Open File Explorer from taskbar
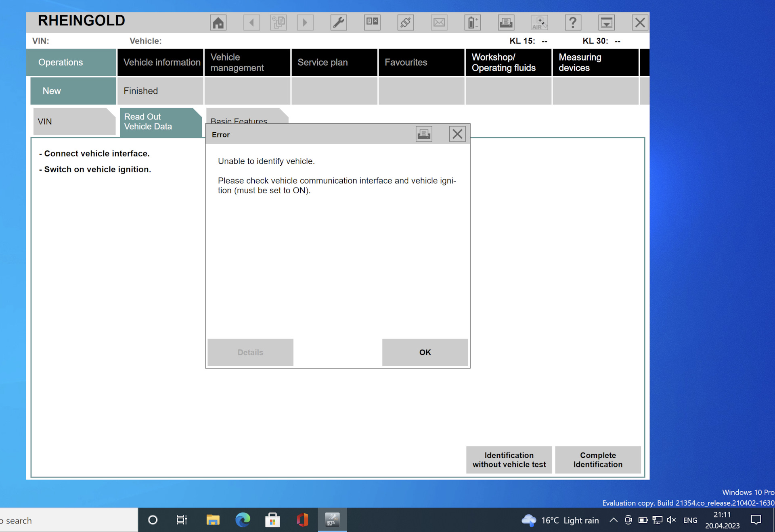The width and height of the screenshot is (775, 532). [x=213, y=520]
